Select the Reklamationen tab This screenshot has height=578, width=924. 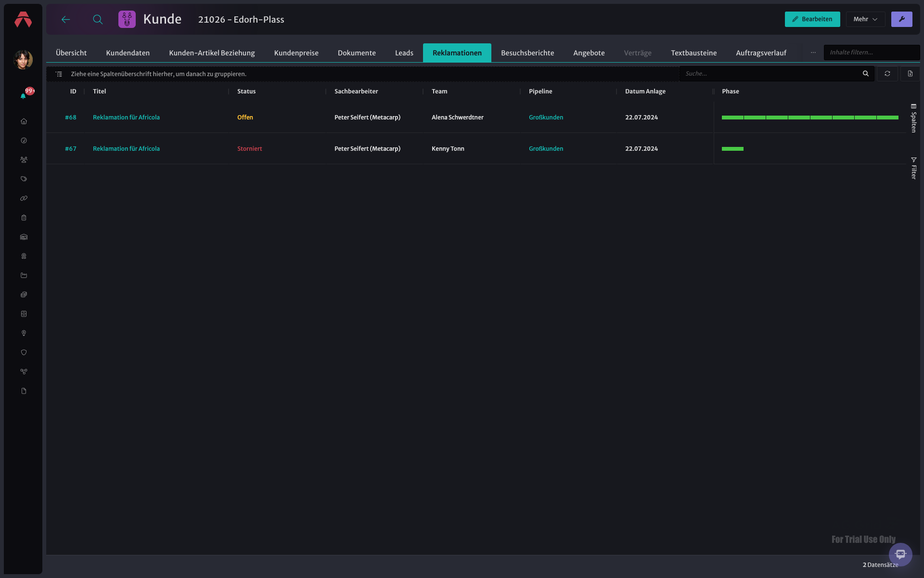pos(457,53)
